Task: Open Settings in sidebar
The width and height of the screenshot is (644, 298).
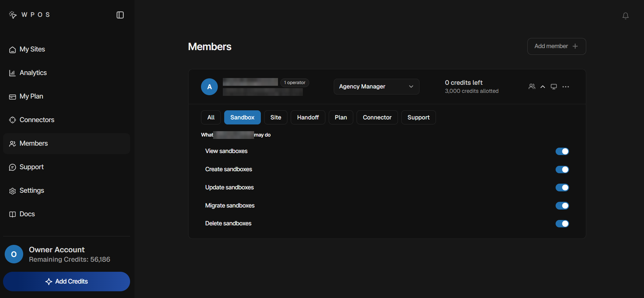Action: [x=67, y=191]
